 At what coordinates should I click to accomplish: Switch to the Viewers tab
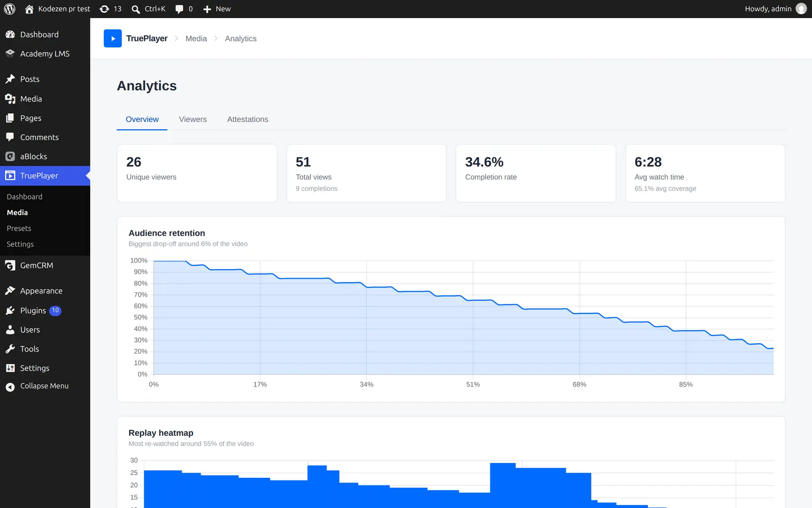[193, 119]
